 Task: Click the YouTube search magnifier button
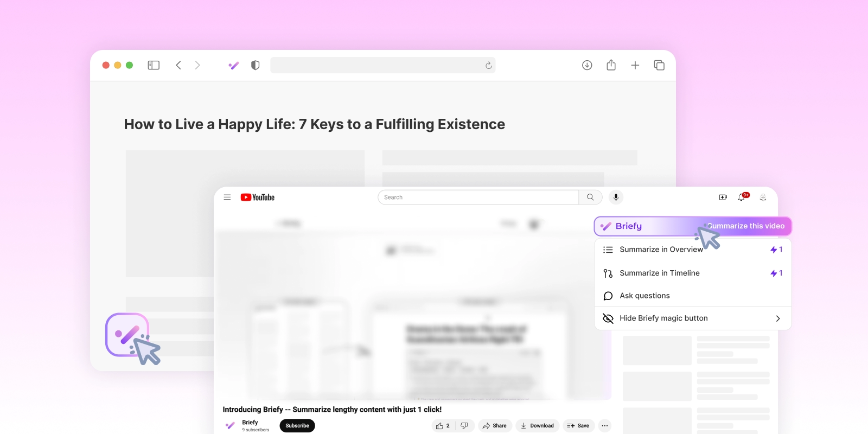click(590, 197)
